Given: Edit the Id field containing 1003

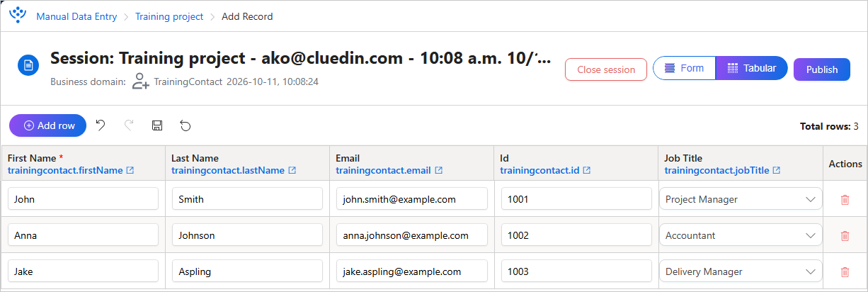Looking at the screenshot, I should [576, 271].
